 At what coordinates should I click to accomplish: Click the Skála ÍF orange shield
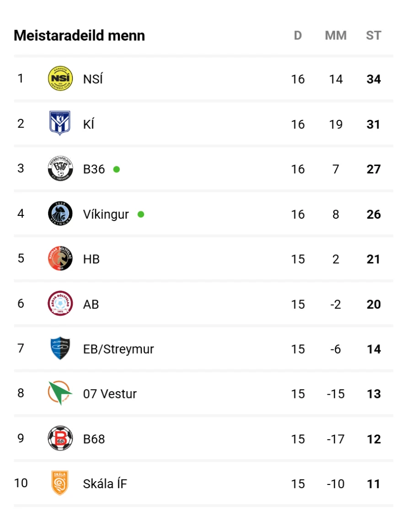coord(60,483)
